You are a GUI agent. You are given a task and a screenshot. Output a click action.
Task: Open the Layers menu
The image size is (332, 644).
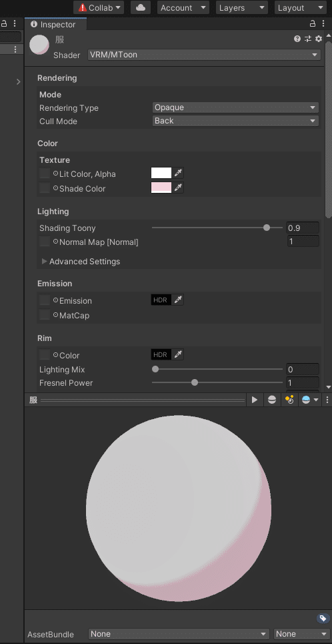(242, 7)
